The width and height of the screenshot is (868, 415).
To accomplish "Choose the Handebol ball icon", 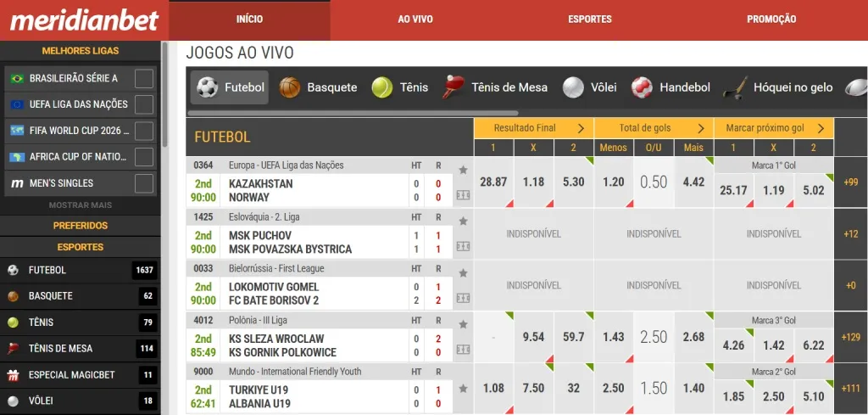I will (642, 87).
